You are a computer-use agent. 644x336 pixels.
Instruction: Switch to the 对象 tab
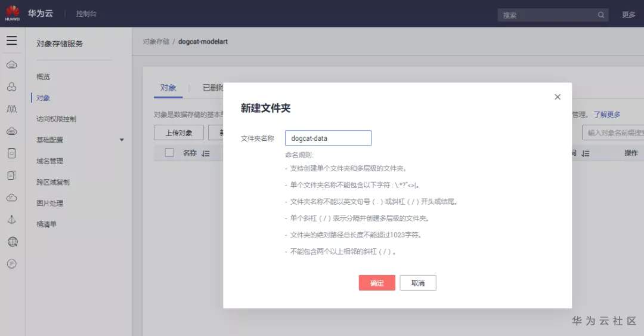168,88
